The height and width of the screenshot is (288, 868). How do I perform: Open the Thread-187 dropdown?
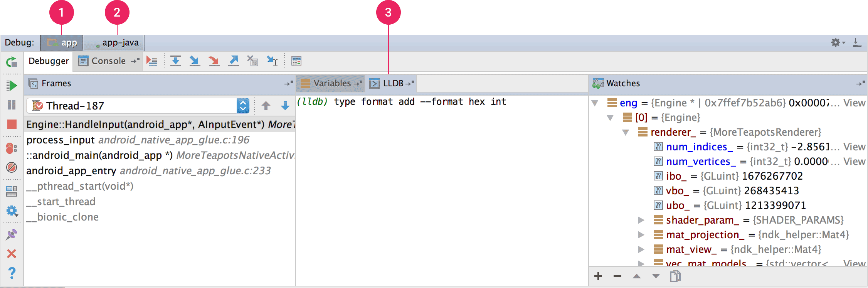tap(243, 106)
